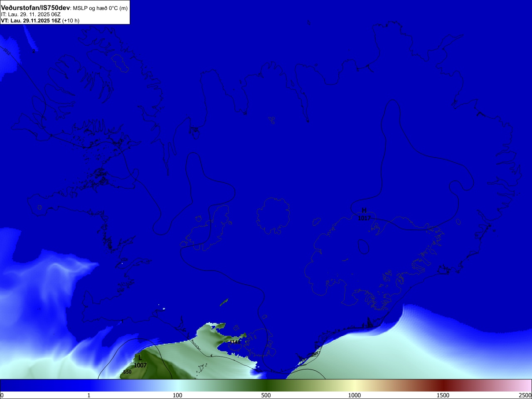
Task: Click the 500 value on the color scale
Action: [x=266, y=395]
